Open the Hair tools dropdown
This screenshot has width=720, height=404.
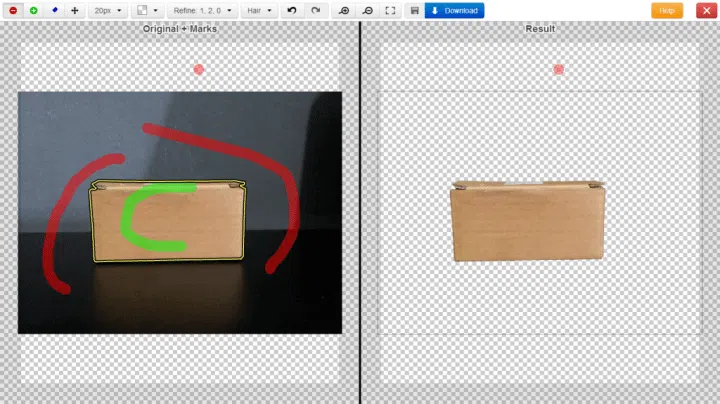click(x=259, y=11)
